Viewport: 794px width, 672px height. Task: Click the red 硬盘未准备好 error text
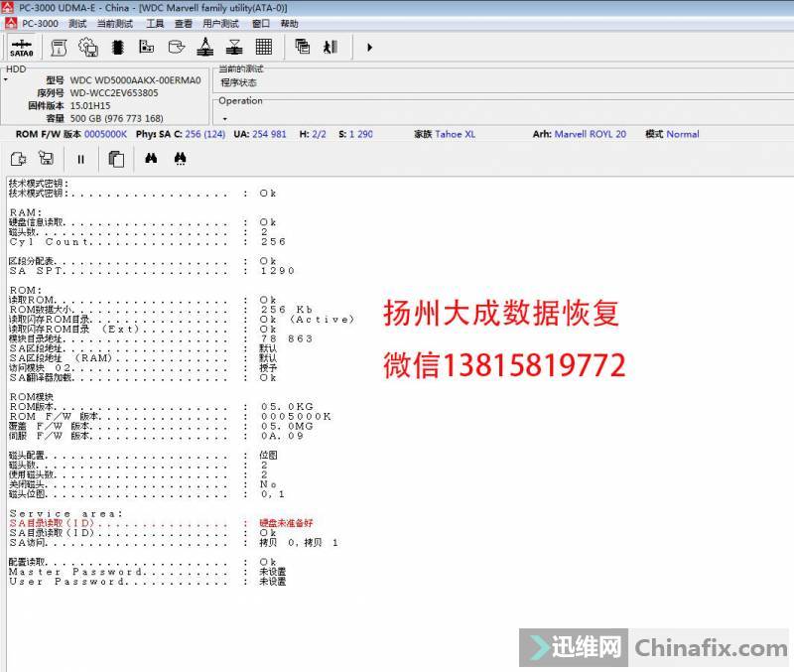click(286, 523)
